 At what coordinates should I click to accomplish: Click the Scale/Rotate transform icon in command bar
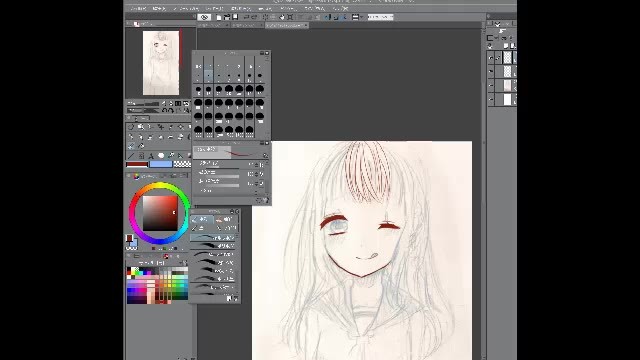click(290, 17)
